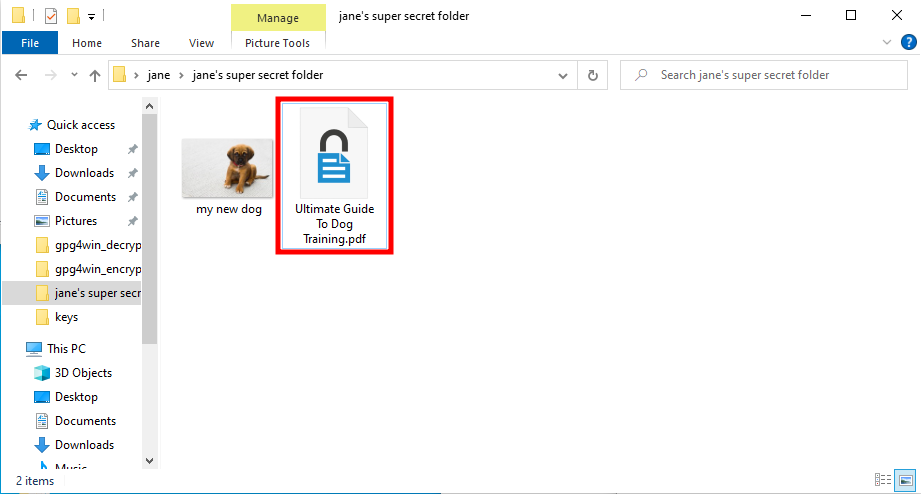This screenshot has height=494, width=921.
Task: Open the recent locations dropdown arrow
Action: tap(72, 76)
